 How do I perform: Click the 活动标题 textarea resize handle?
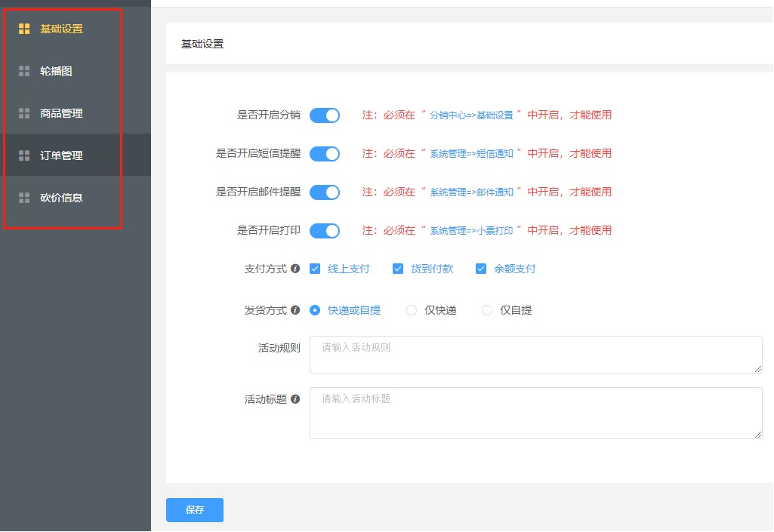click(x=758, y=435)
